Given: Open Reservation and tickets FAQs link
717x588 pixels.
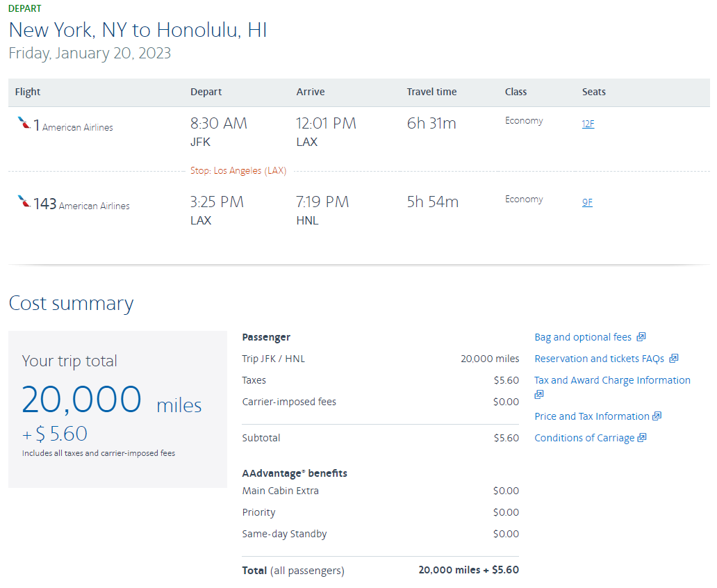Looking at the screenshot, I should pos(599,359).
